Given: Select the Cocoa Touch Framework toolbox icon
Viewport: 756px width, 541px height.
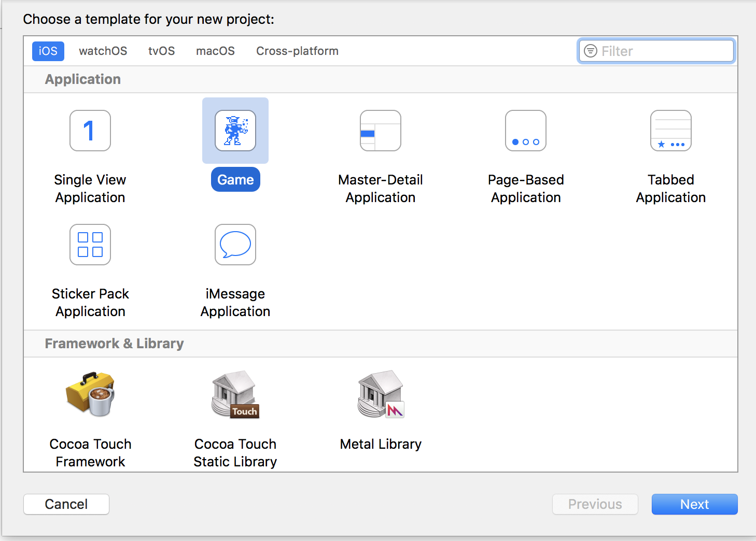Looking at the screenshot, I should click(x=90, y=395).
